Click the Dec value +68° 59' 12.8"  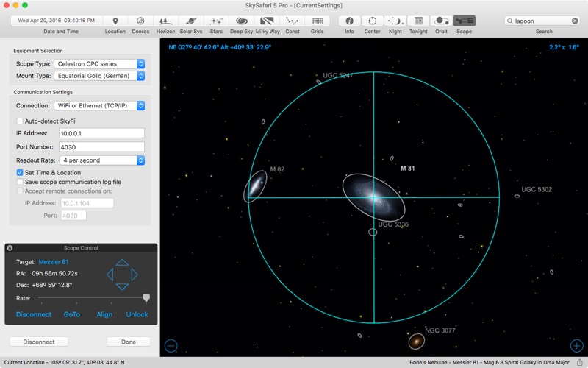pos(51,285)
